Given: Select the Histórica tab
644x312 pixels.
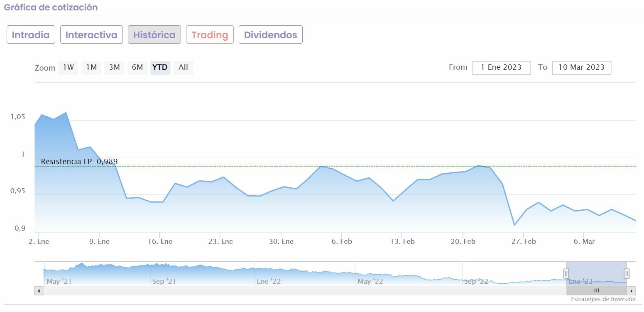Looking at the screenshot, I should (154, 34).
